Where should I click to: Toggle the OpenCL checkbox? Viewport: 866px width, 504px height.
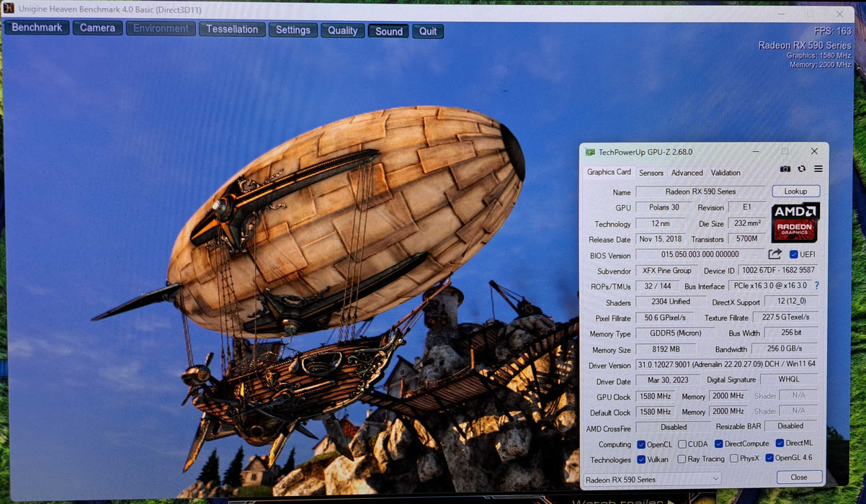pyautogui.click(x=641, y=444)
